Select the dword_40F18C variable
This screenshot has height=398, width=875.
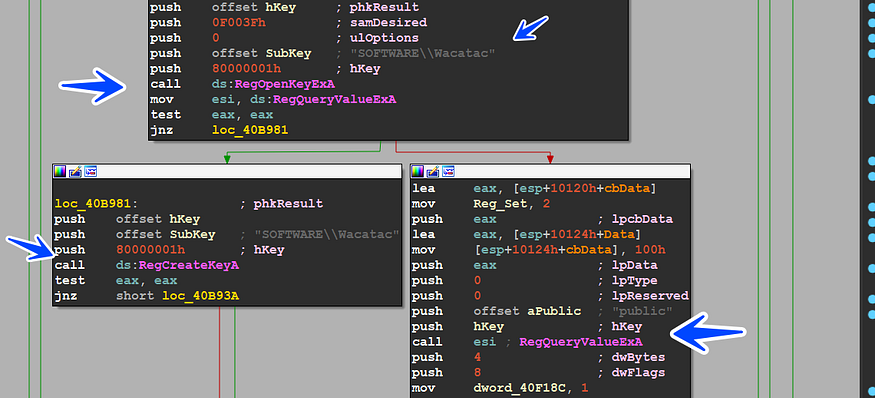pyautogui.click(x=523, y=388)
